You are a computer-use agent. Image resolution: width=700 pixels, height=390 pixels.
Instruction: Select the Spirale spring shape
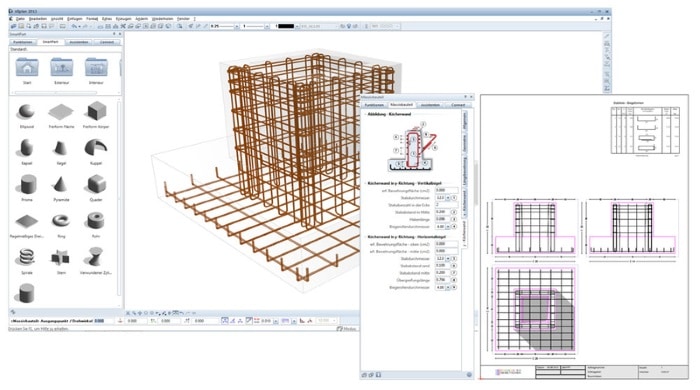(27, 257)
